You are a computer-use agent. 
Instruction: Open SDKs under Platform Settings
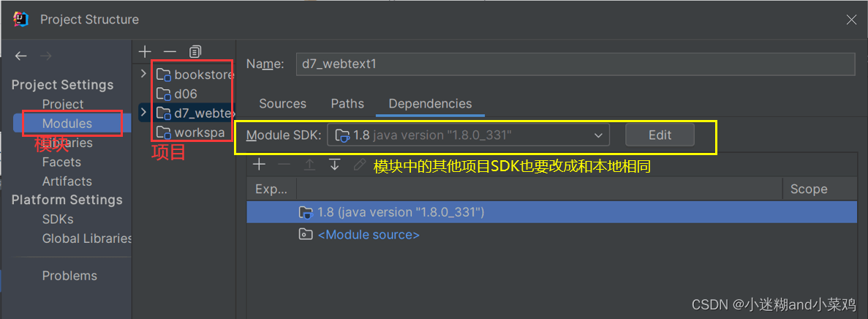[x=58, y=219]
